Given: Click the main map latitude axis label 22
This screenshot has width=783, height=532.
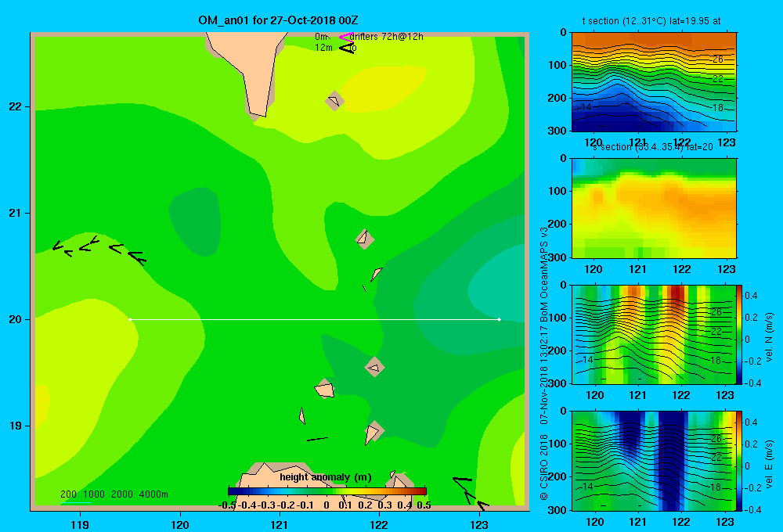Looking at the screenshot, I should point(16,107).
